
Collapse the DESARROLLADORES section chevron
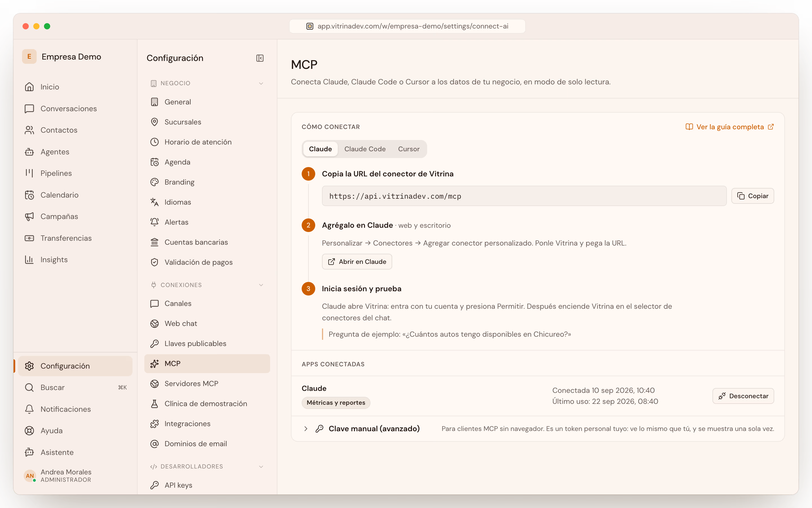(261, 467)
